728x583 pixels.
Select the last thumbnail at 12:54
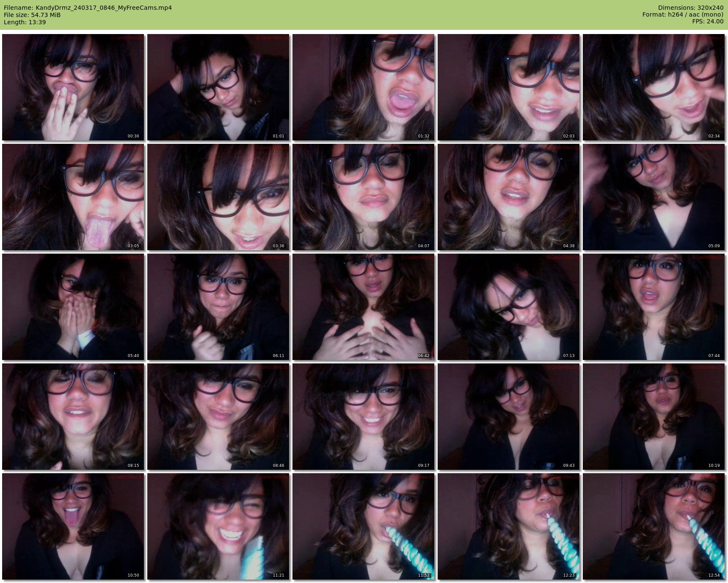[654, 526]
